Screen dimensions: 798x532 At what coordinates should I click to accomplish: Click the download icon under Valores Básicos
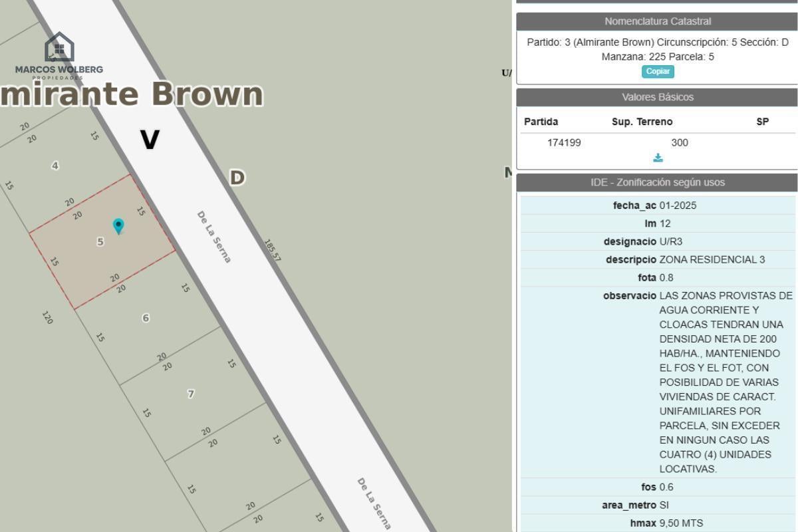point(658,158)
